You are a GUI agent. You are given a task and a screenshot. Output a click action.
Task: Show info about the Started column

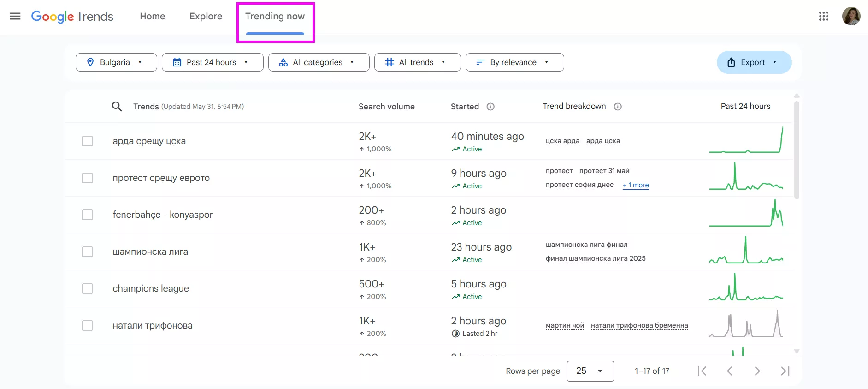[x=490, y=107]
